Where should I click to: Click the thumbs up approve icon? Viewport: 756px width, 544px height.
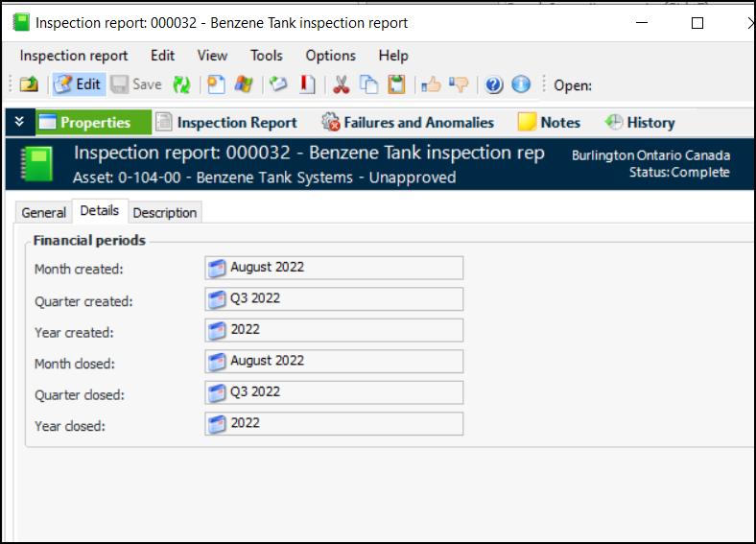click(x=431, y=84)
